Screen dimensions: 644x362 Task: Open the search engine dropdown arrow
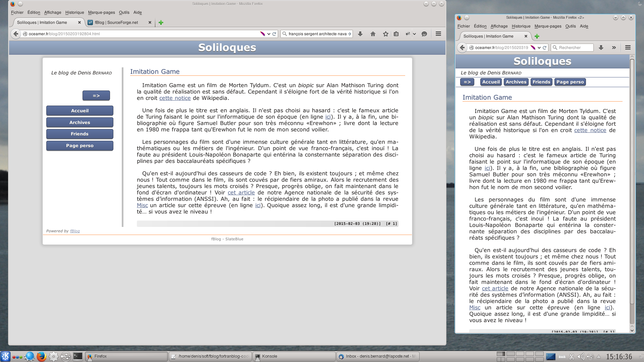(284, 34)
